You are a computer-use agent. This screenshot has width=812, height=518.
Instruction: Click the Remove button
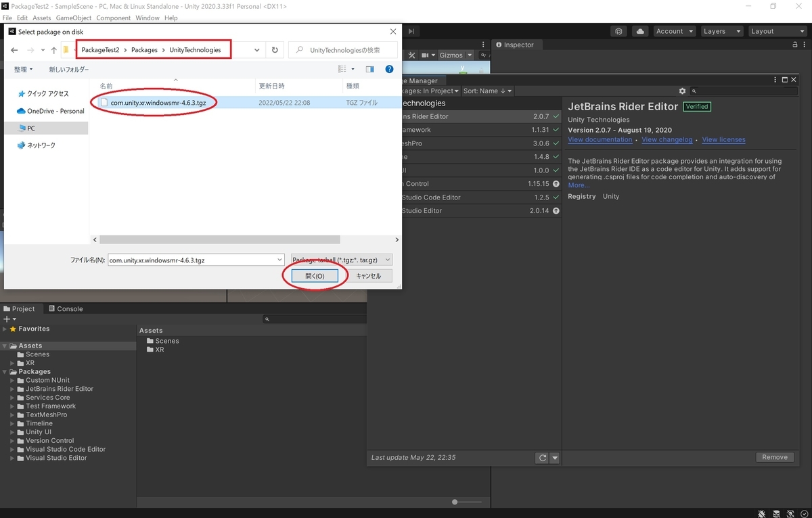774,457
